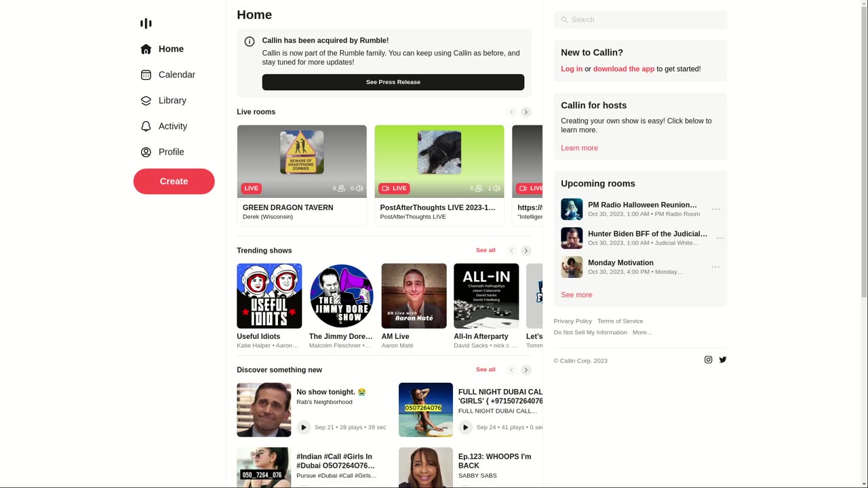Open 'Rab's Neighborhood' show name
868x488 pixels.
click(x=324, y=402)
